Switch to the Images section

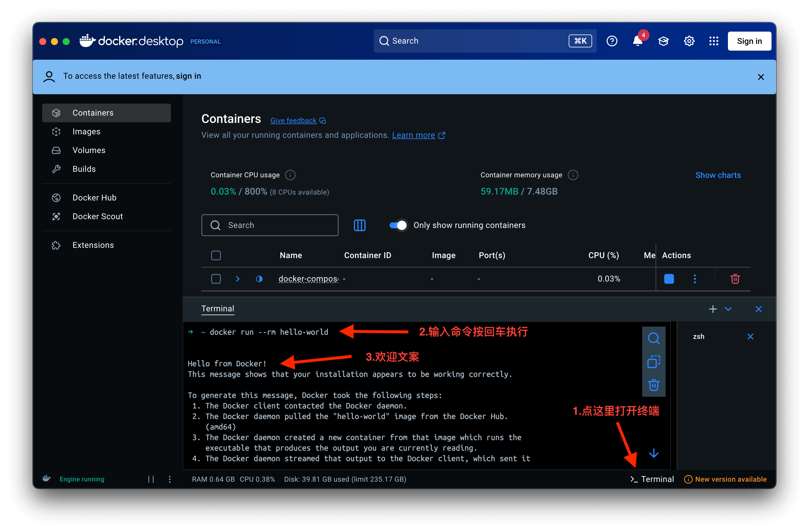pos(86,132)
